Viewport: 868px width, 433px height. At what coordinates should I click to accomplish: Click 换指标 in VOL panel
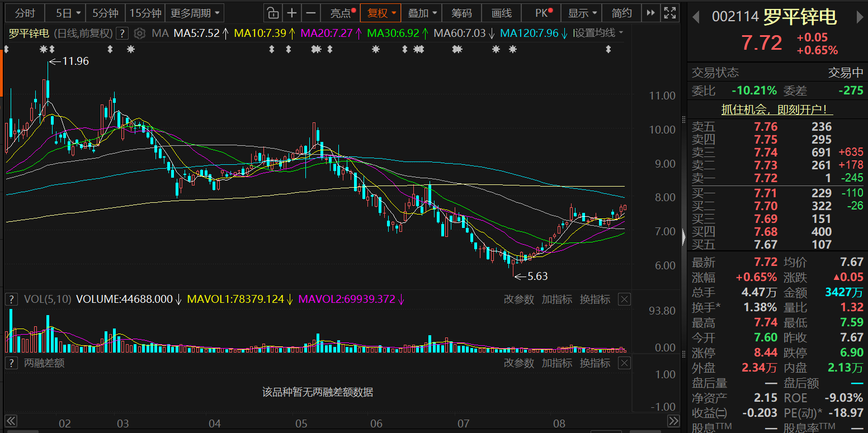pos(595,299)
